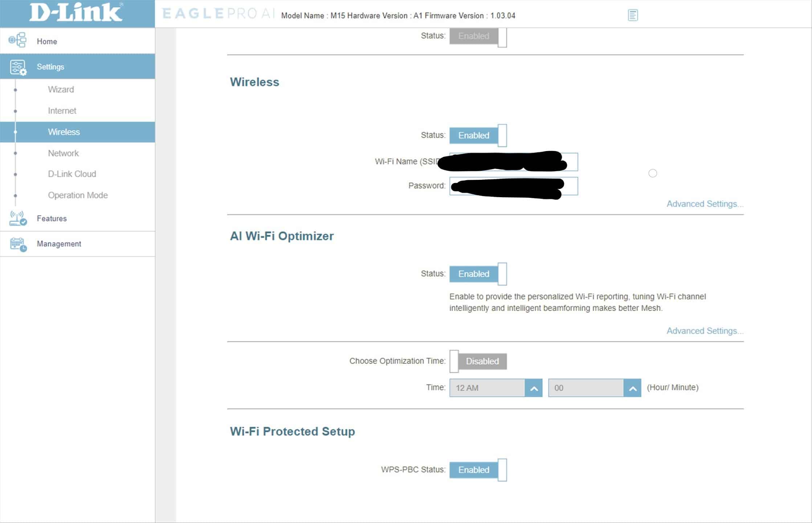This screenshot has height=523, width=812.
Task: Select Network in the Settings submenu
Action: click(63, 153)
